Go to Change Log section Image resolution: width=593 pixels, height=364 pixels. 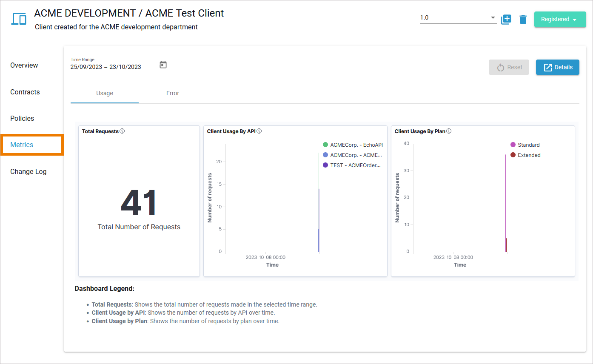pos(29,171)
